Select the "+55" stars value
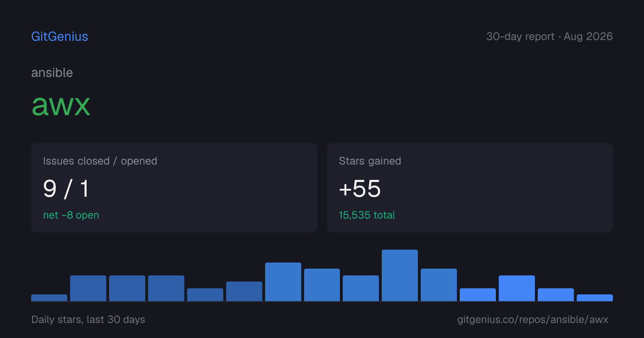 (x=360, y=188)
